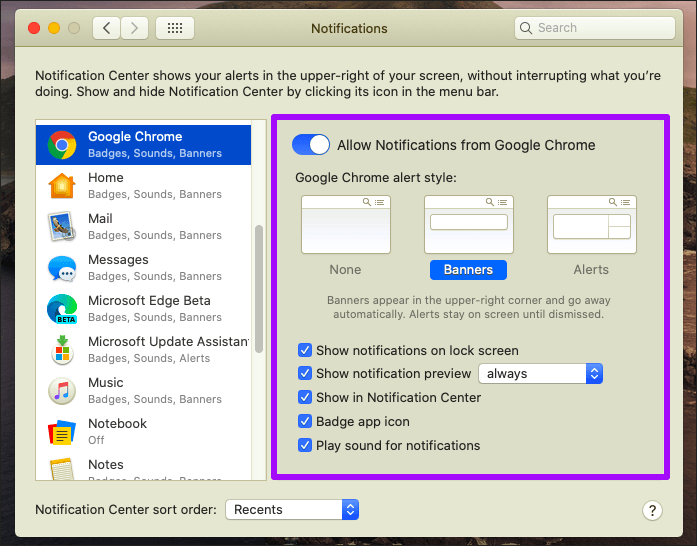This screenshot has height=546, width=697.
Task: Click the app list vertical scrollbar
Action: 259,289
